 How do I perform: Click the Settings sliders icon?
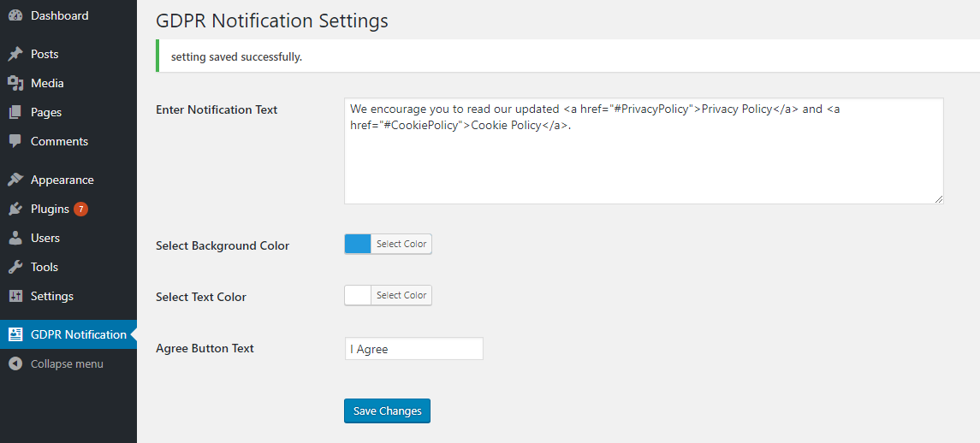coord(15,296)
